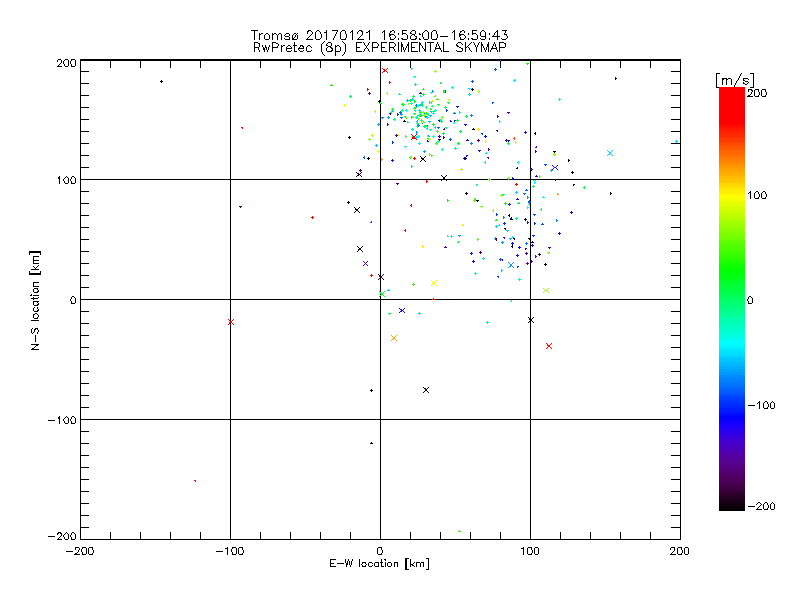Click the purple X marker left of the origin
Viewport: 800px width, 600px height.
pyautogui.click(x=365, y=264)
